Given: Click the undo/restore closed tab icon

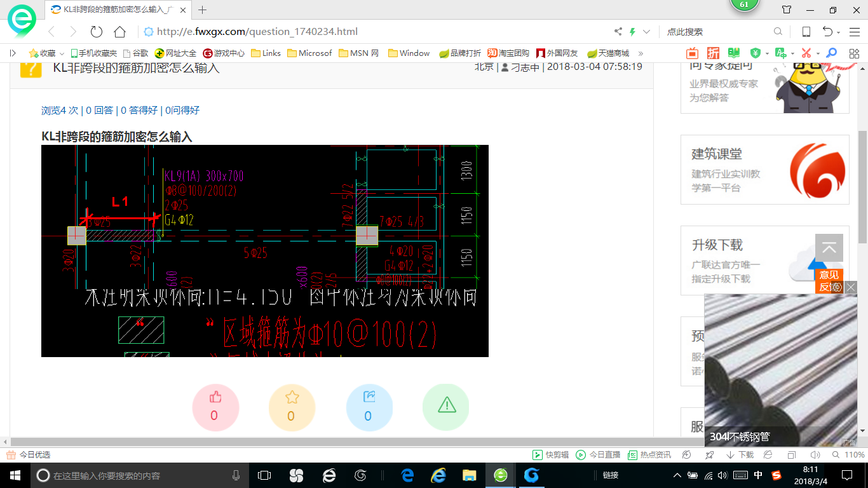Looking at the screenshot, I should (x=827, y=32).
